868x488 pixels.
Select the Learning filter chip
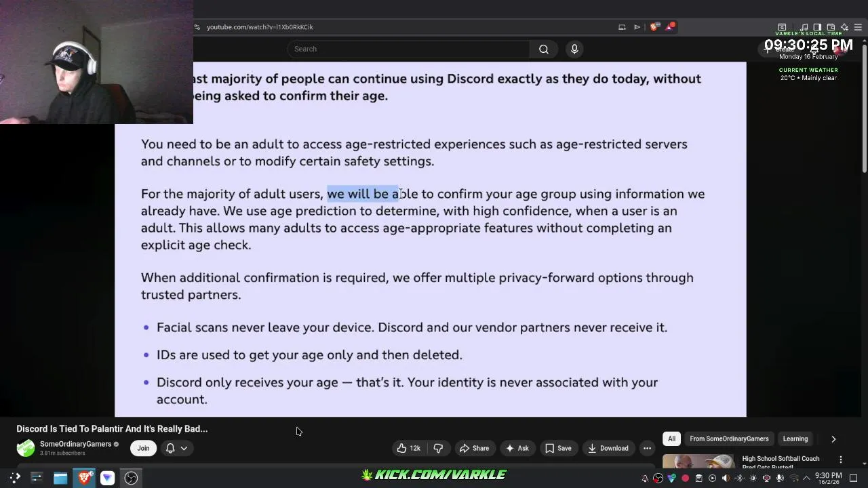point(795,439)
